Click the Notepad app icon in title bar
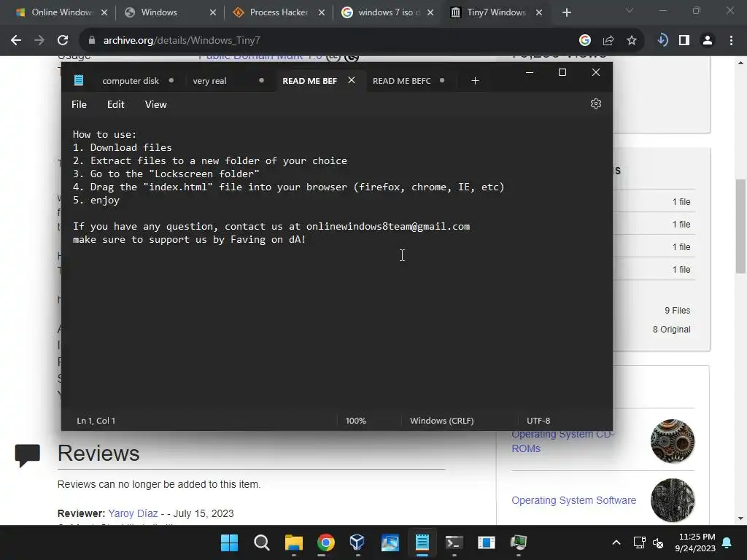The image size is (747, 560). click(x=79, y=80)
